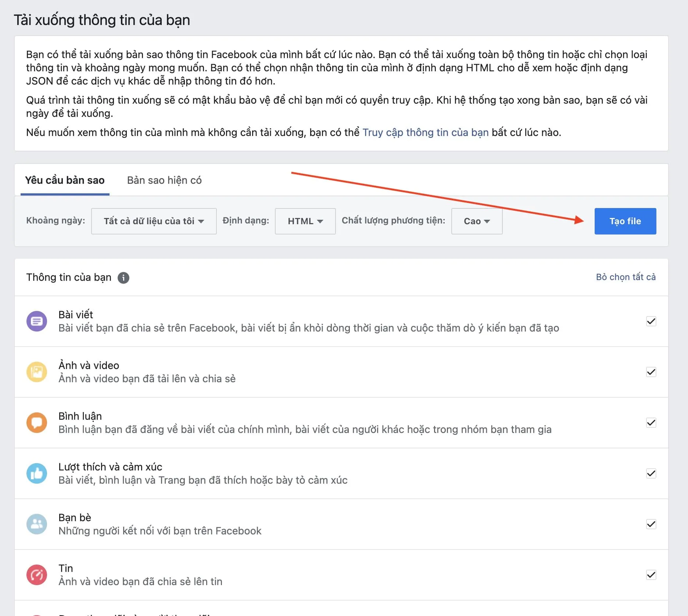Click the Chất lượng phương tiện label
Viewport: 688px width, 616px height.
point(394,221)
